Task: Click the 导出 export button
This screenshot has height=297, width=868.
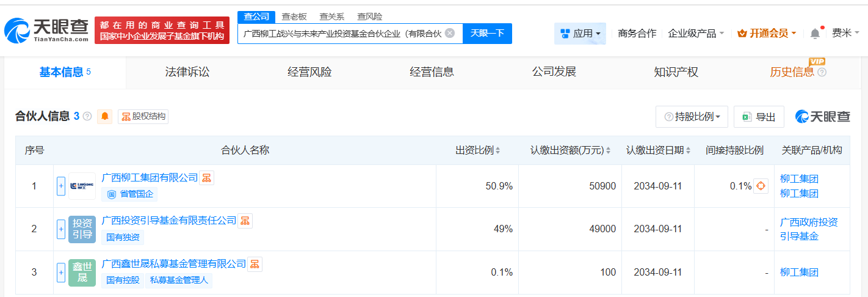Action: 759,117
